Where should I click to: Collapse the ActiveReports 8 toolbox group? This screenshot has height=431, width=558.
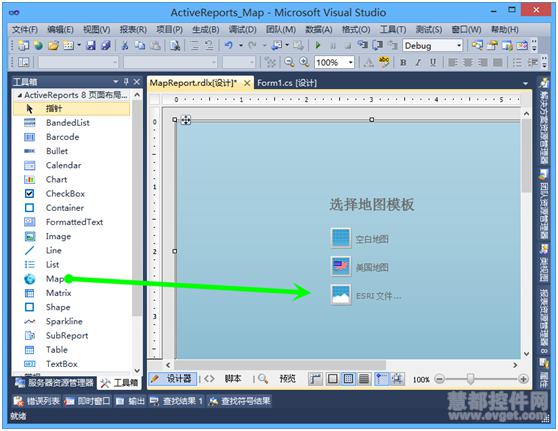pyautogui.click(x=20, y=95)
